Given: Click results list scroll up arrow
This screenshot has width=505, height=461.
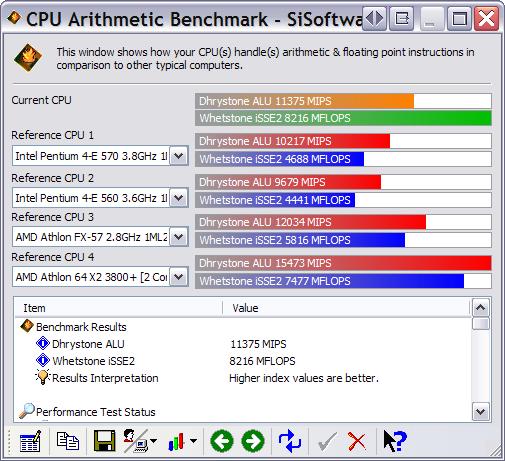Looking at the screenshot, I should click(480, 308).
